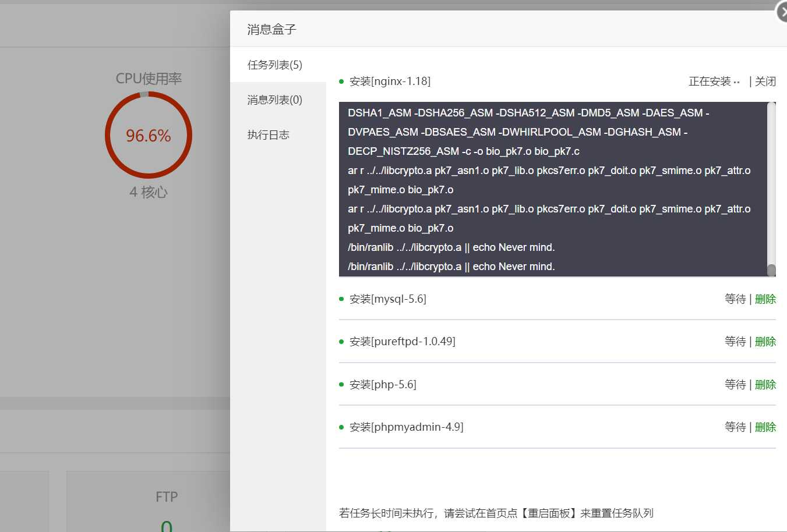Delete the phpmyadmin-4.9 install task
Viewport: 787px width, 532px height.
[765, 427]
